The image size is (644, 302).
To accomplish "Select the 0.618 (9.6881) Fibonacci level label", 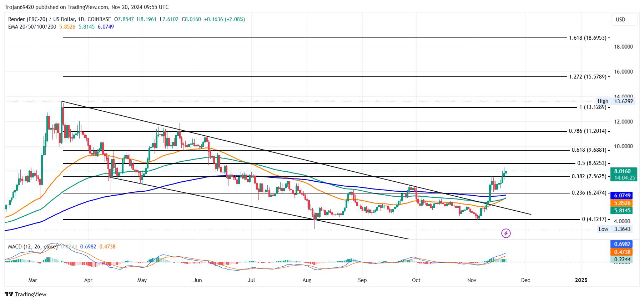I will click(x=589, y=150).
